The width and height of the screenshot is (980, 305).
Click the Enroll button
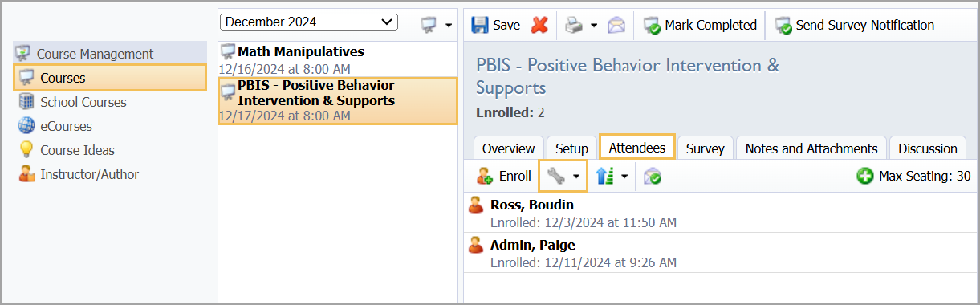[504, 176]
